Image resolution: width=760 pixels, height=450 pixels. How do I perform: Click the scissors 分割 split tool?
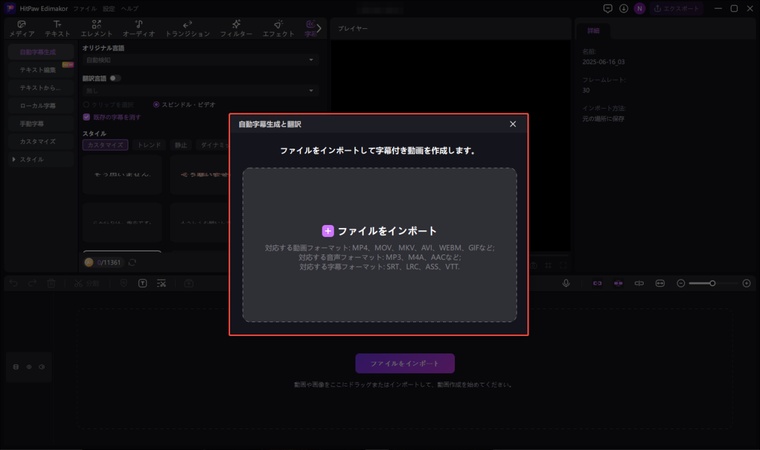(87, 283)
